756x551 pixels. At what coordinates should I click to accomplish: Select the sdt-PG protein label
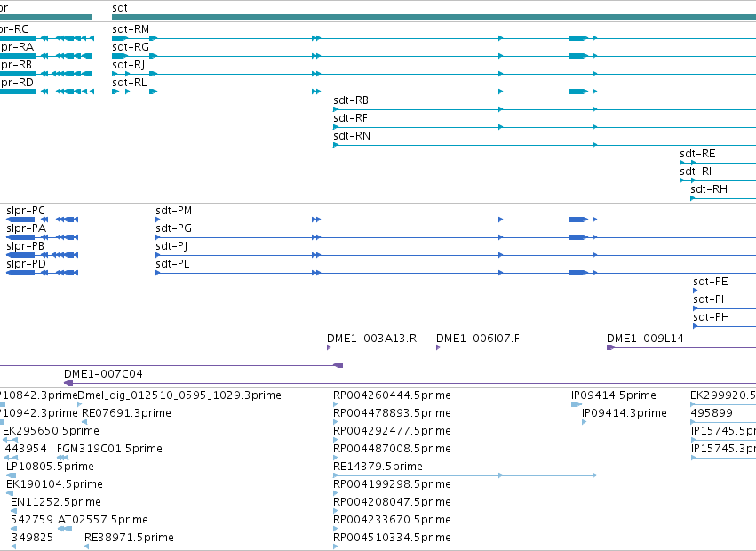[173, 228]
